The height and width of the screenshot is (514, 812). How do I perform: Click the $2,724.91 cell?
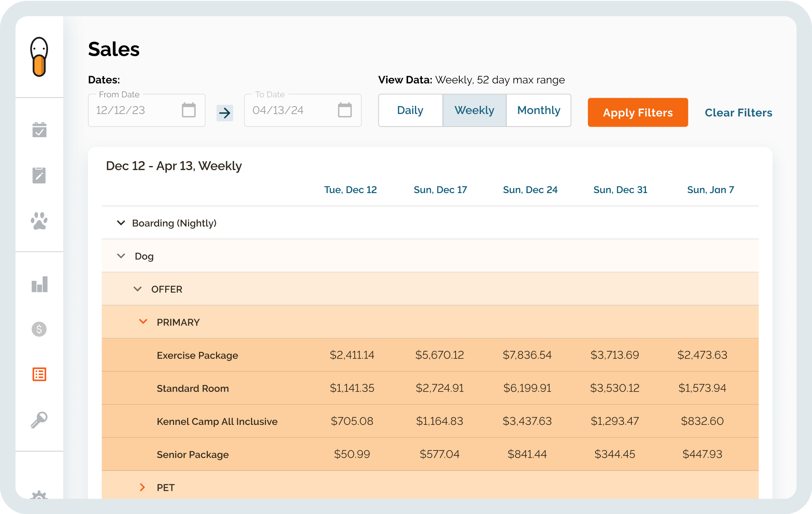pyautogui.click(x=439, y=388)
